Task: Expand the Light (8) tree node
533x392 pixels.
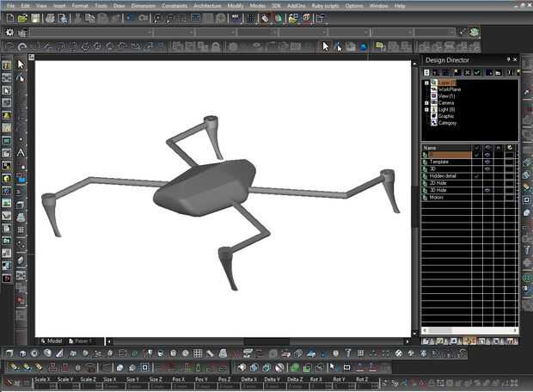Action: (427, 110)
